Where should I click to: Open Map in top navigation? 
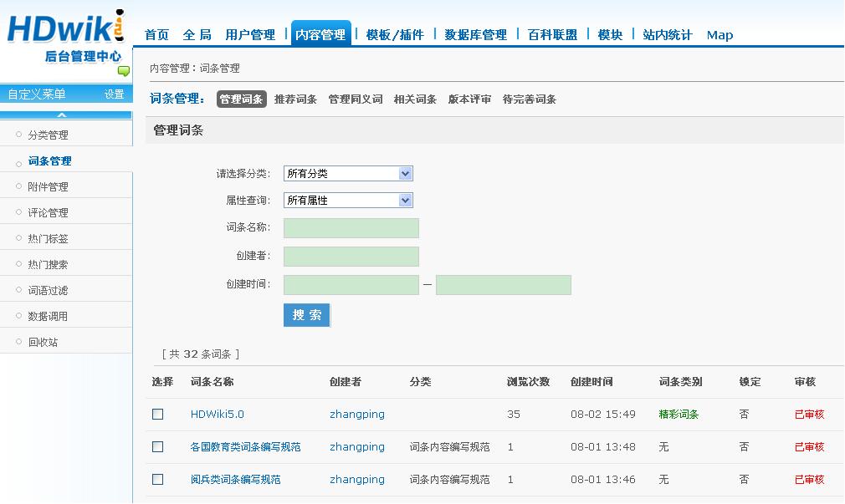[720, 35]
